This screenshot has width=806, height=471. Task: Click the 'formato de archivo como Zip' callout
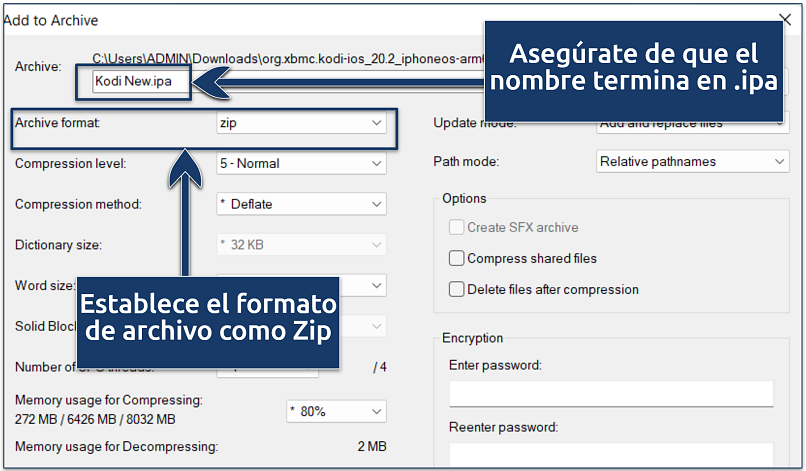tap(209, 317)
